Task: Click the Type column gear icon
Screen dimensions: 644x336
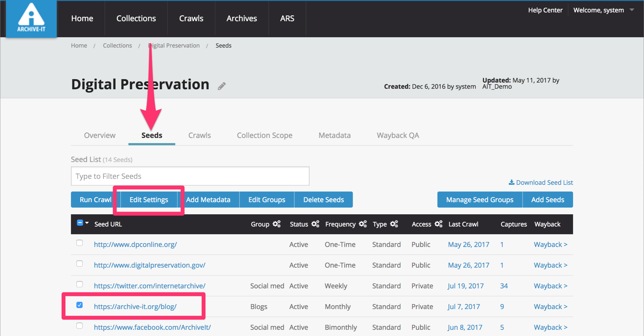Action: pos(394,224)
